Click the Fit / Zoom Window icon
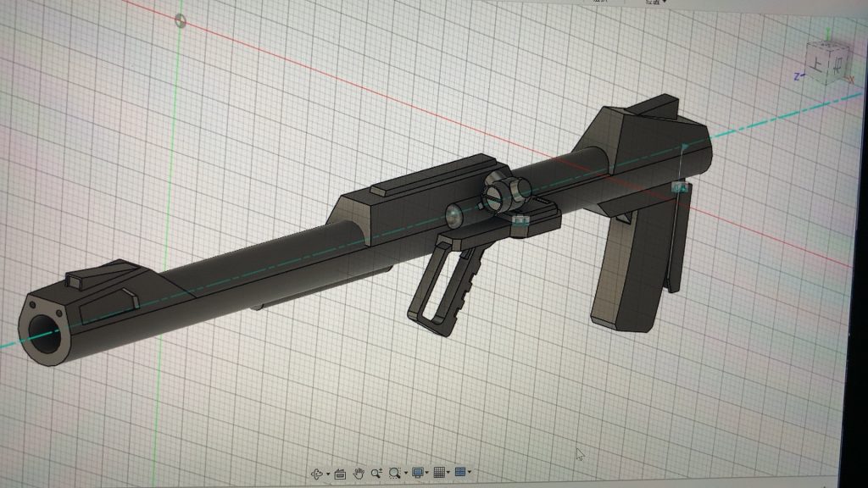The width and height of the screenshot is (868, 488). click(394, 473)
